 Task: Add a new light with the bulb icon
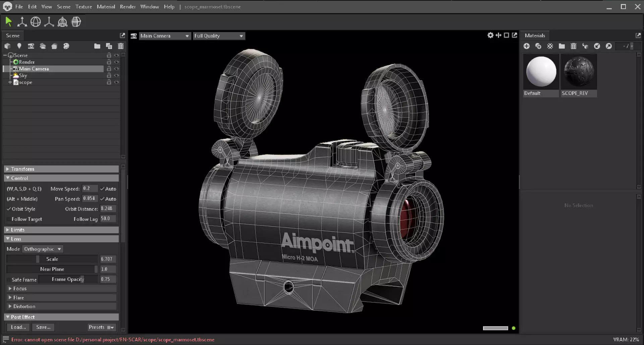coord(19,46)
